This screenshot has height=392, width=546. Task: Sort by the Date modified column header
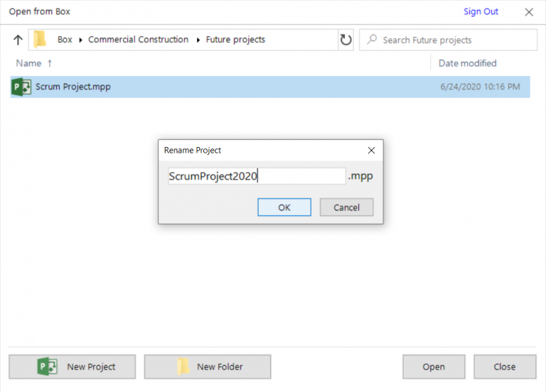tap(467, 63)
